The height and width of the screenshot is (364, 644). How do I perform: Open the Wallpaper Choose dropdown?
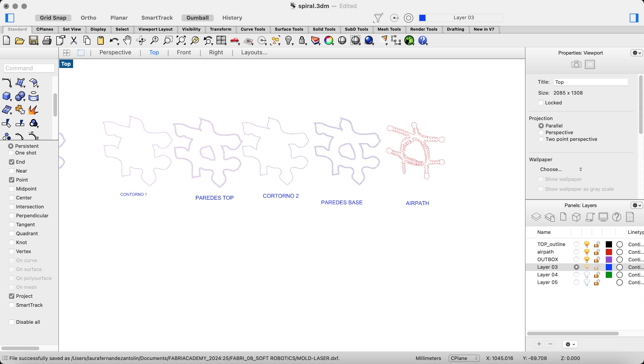point(561,169)
